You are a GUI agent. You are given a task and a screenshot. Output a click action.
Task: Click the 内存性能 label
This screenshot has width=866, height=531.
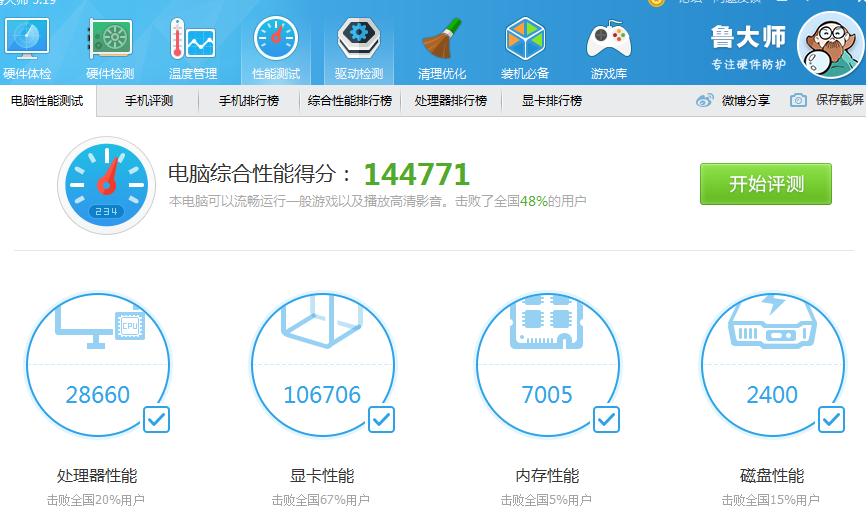point(547,476)
